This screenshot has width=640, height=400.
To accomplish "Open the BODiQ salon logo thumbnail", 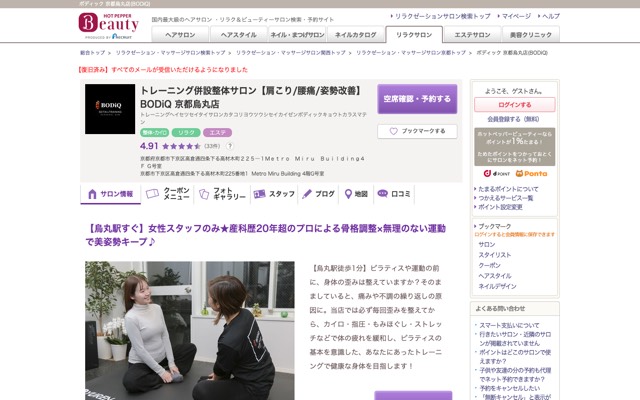I will click(x=110, y=109).
